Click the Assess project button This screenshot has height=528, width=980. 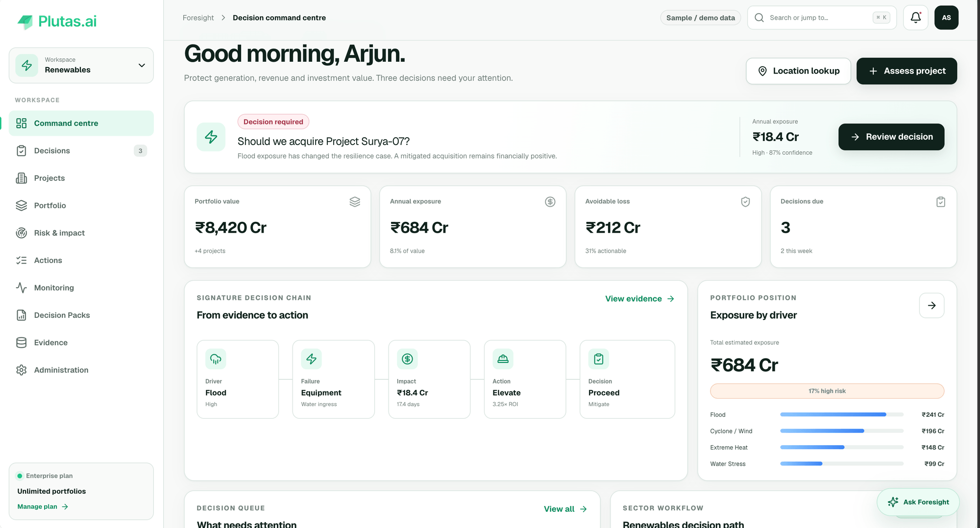click(x=906, y=71)
